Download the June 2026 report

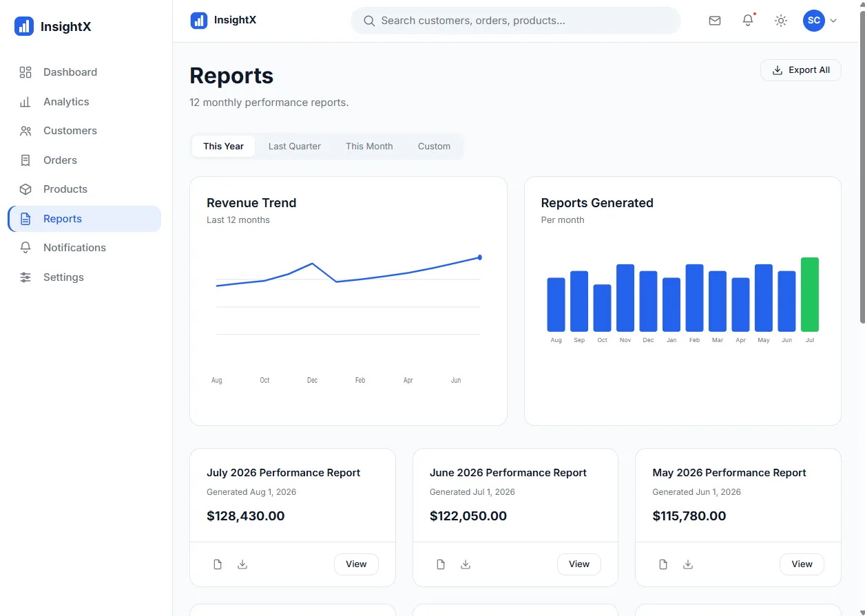[466, 564]
